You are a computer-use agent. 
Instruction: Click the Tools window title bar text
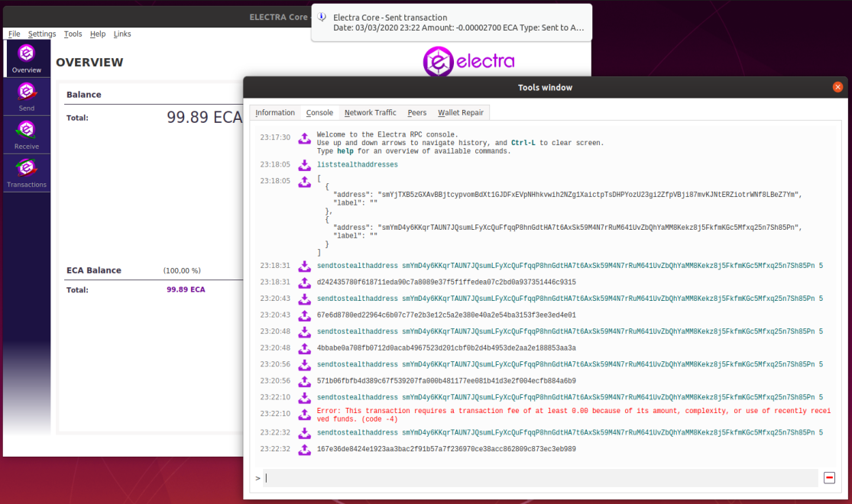pyautogui.click(x=545, y=88)
